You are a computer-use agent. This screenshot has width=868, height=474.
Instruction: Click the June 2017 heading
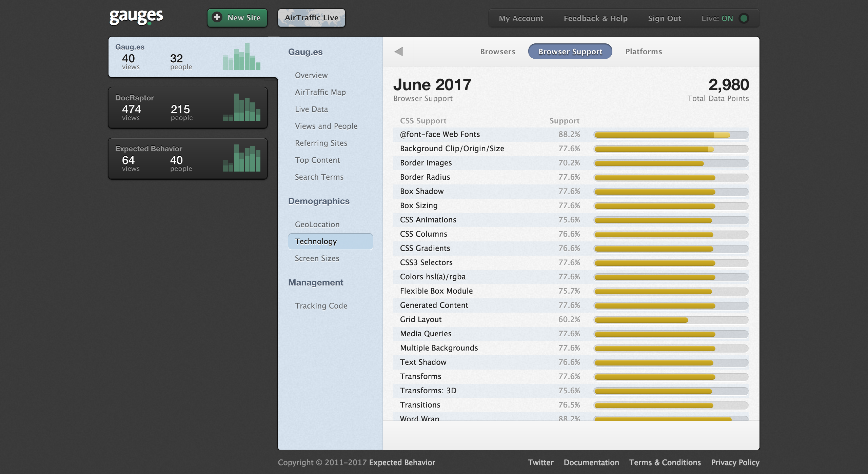(x=432, y=85)
